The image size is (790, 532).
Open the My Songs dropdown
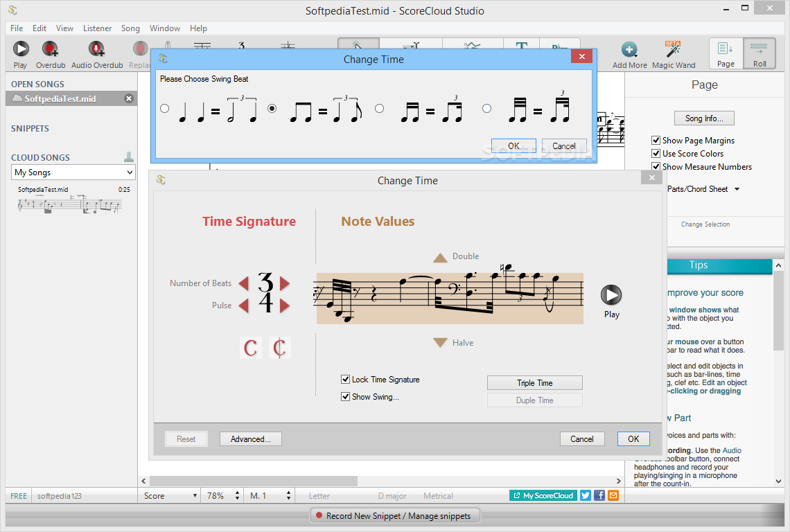click(73, 172)
